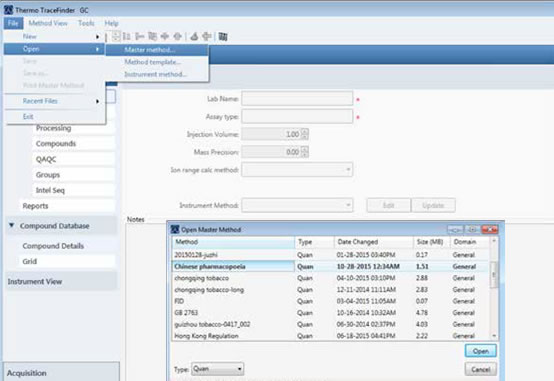Select the chongqing tobacco-long method row
Image resolution: width=554 pixels, height=381 pixels.
pyautogui.click(x=331, y=290)
